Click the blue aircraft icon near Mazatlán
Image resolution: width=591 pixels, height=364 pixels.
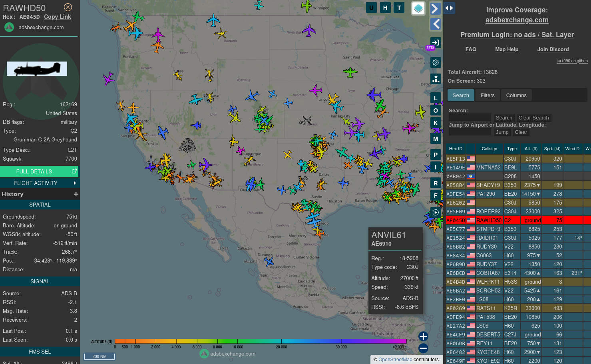point(269,262)
